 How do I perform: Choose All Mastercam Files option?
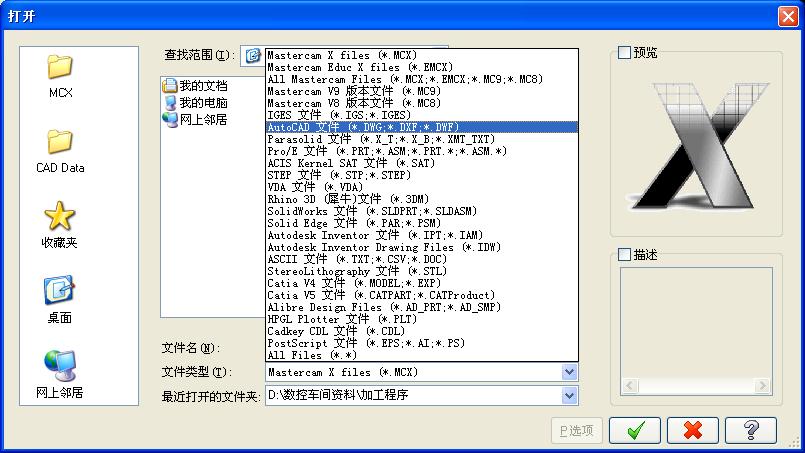coord(422,79)
